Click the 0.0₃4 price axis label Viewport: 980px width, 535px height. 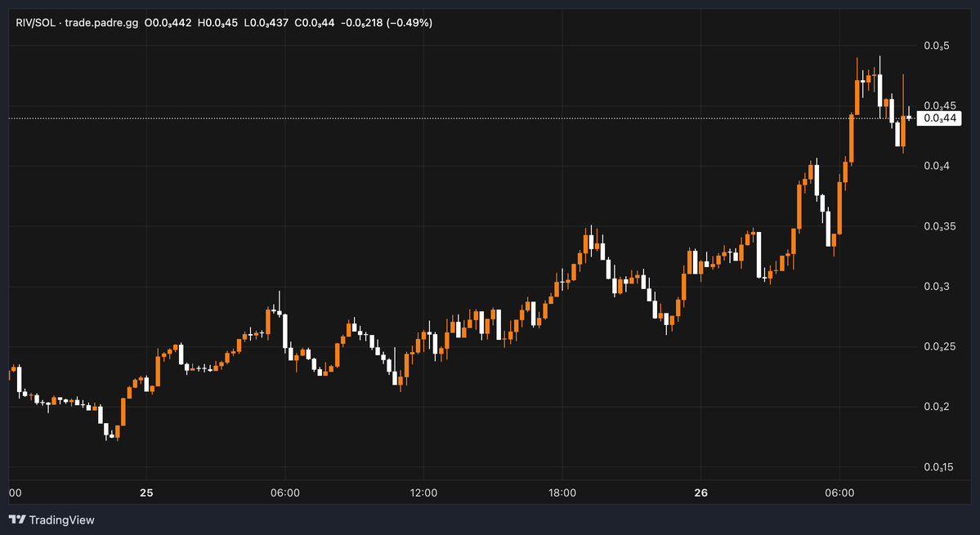coord(936,166)
